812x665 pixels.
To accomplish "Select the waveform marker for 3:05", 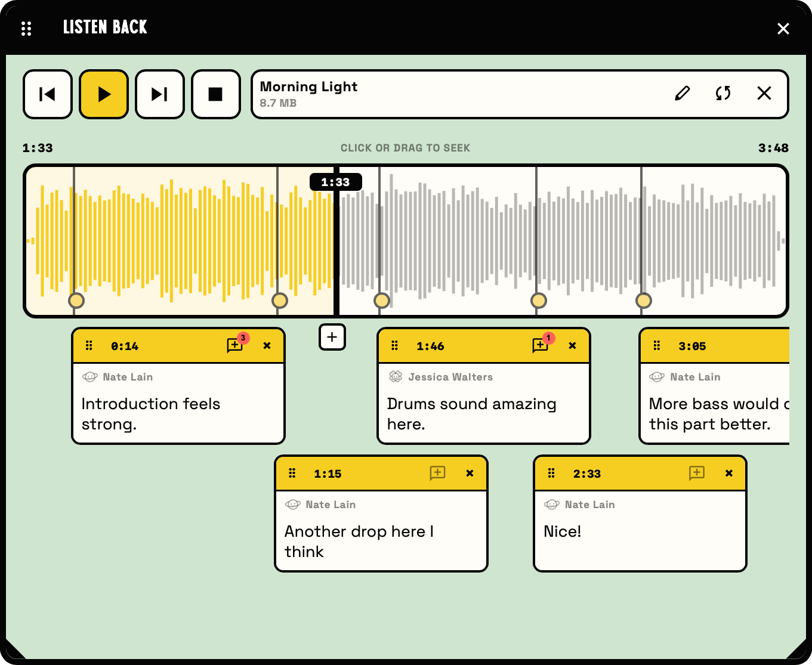I will coord(643,301).
